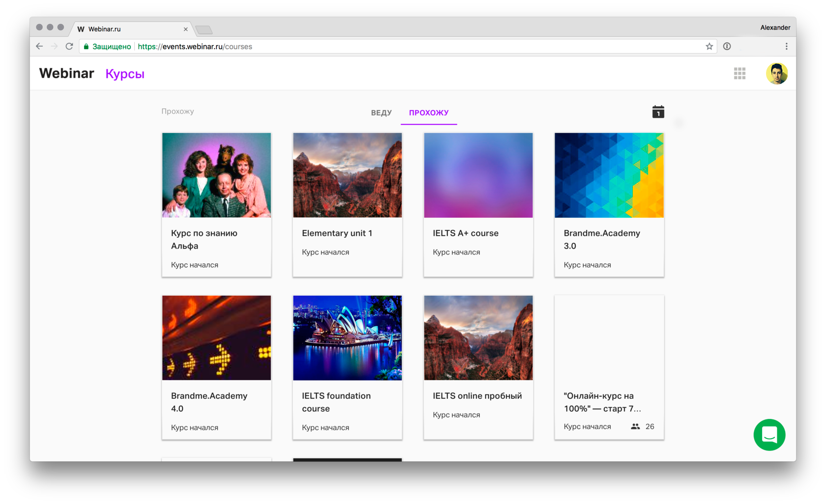826x504 pixels.
Task: Open a new browser tab
Action: point(204,30)
